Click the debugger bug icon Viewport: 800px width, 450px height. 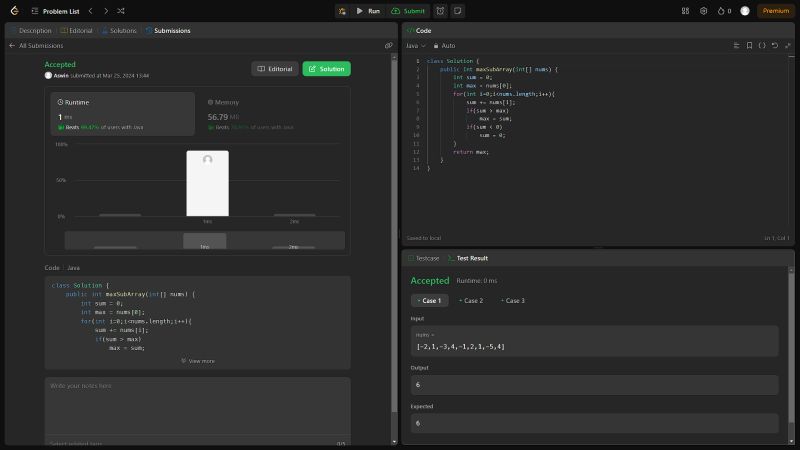tap(342, 11)
